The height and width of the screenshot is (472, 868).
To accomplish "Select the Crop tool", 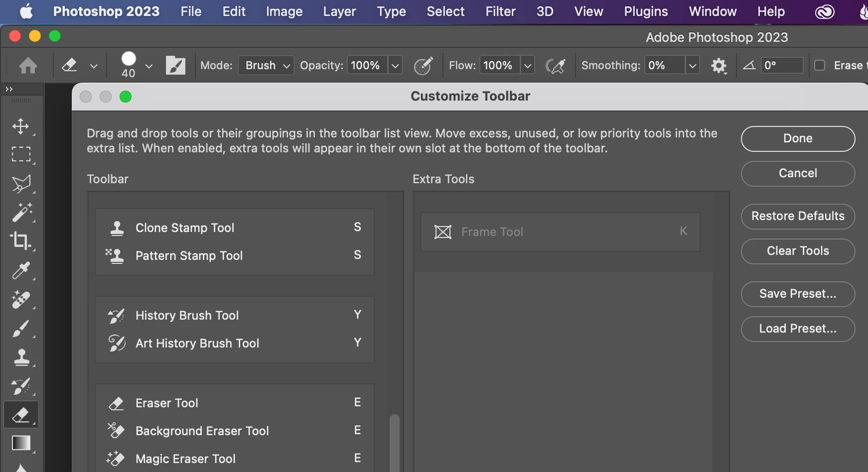I will (x=21, y=241).
